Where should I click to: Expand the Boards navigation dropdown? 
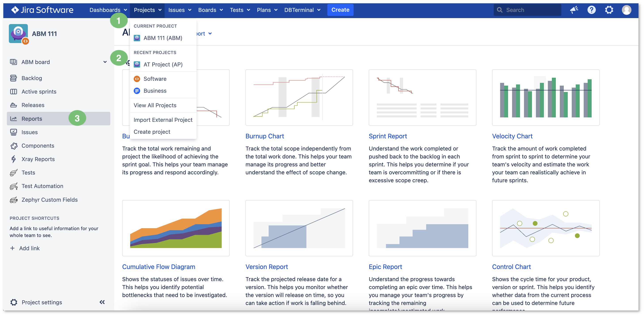click(x=210, y=10)
